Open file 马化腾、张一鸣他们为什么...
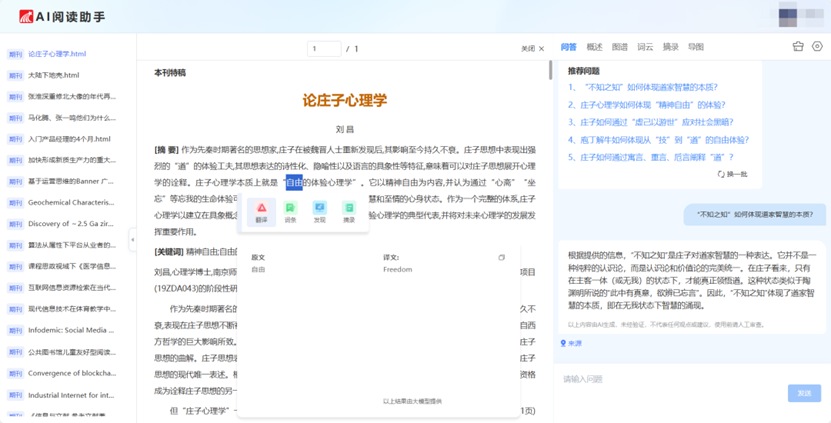 (x=72, y=118)
